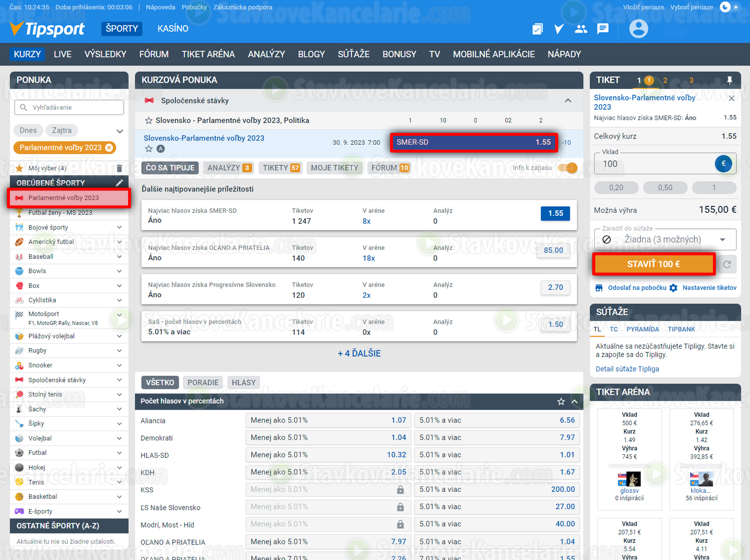Click the Tipsport logo
Viewport: 750px width, 560px height.
click(x=47, y=29)
